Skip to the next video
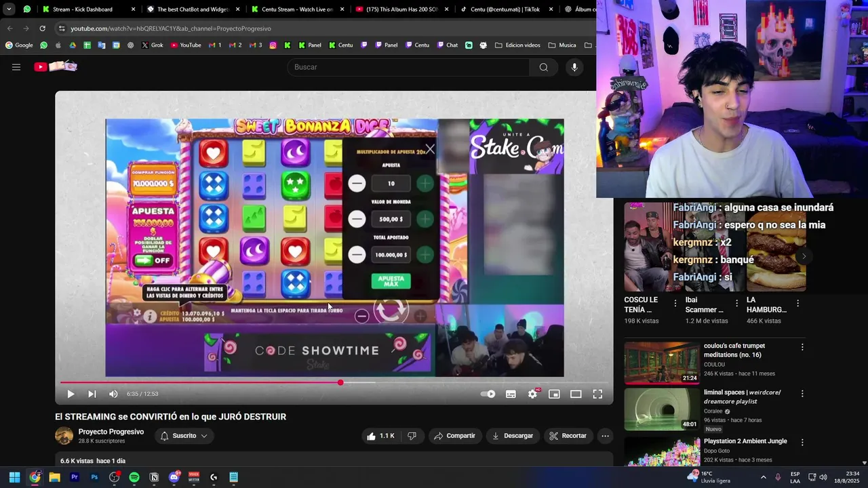Image resolution: width=868 pixels, height=488 pixels. click(92, 394)
